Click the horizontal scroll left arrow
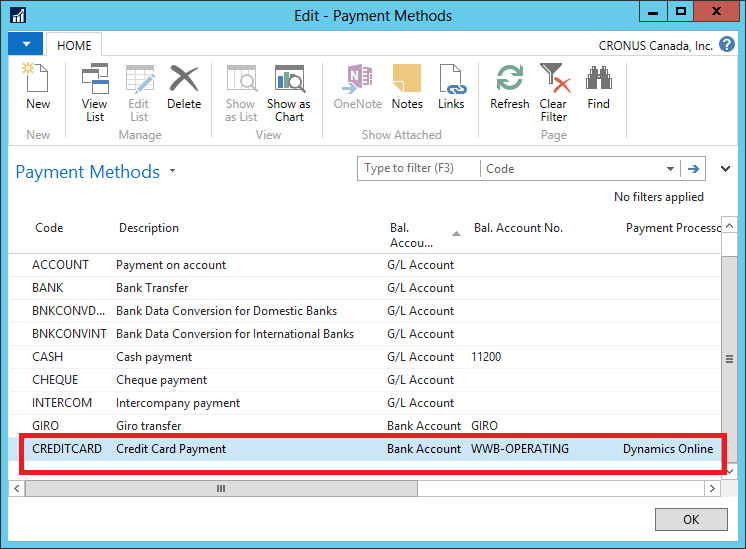The width and height of the screenshot is (746, 549). [x=17, y=488]
